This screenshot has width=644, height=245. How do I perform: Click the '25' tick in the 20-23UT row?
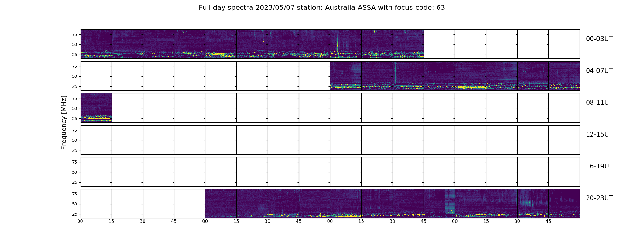pyautogui.click(x=75, y=214)
